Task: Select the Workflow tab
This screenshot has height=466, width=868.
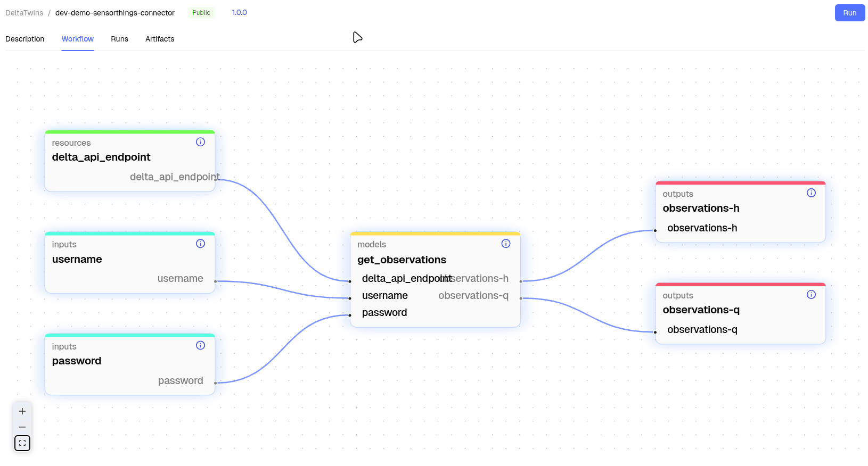Action: [x=78, y=39]
